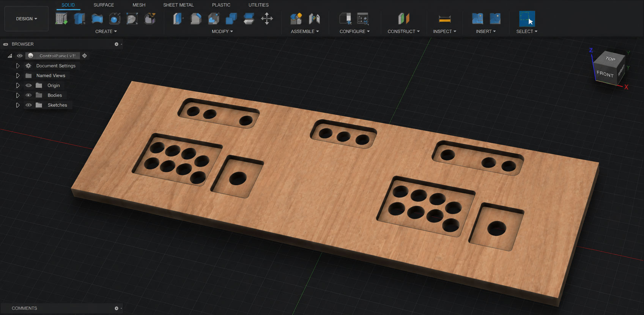The height and width of the screenshot is (315, 644).
Task: Open the DESIGN workspace dropdown
Action: [27, 19]
